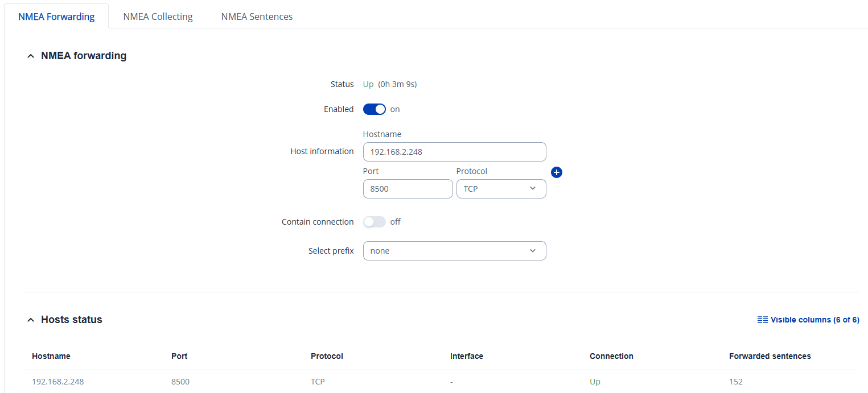
Task: Focus the Port input field
Action: [x=408, y=189]
